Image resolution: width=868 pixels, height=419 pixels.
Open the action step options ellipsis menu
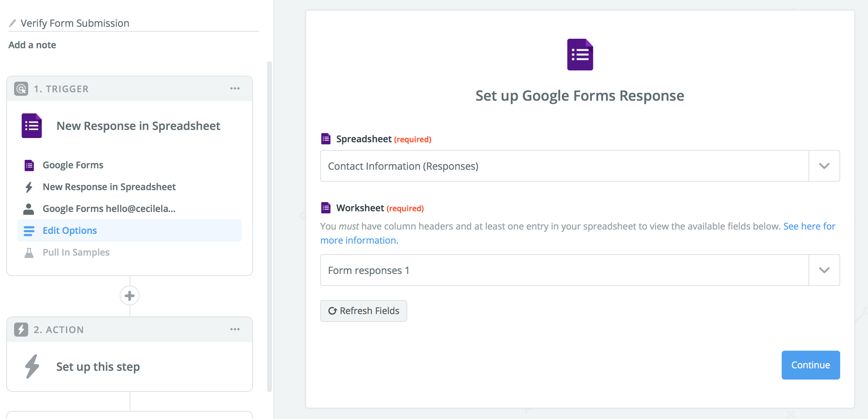point(235,329)
